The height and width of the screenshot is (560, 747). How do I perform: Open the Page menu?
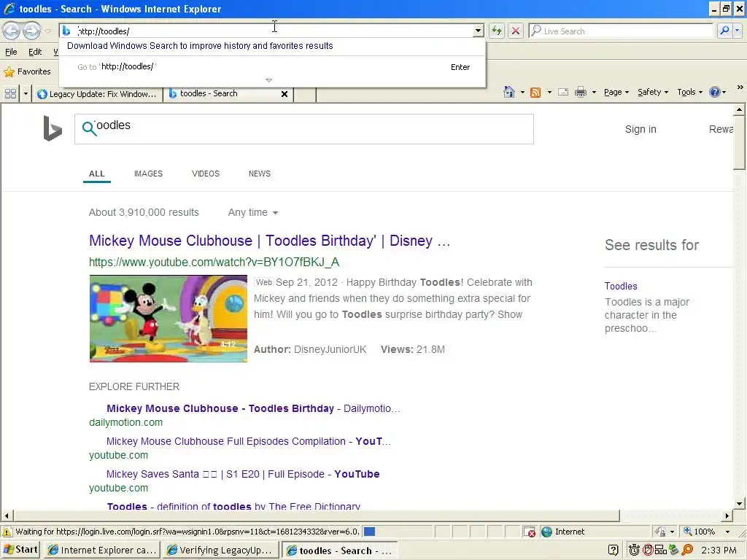[616, 93]
